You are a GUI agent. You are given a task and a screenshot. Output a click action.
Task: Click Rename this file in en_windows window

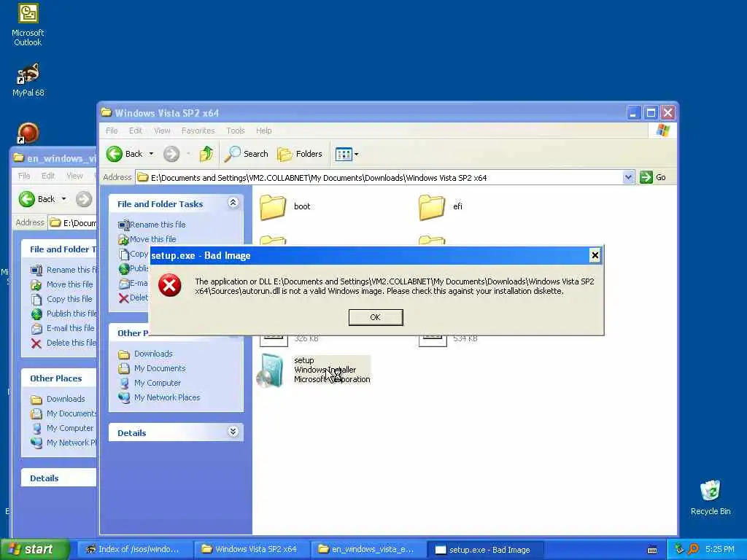[x=63, y=270]
